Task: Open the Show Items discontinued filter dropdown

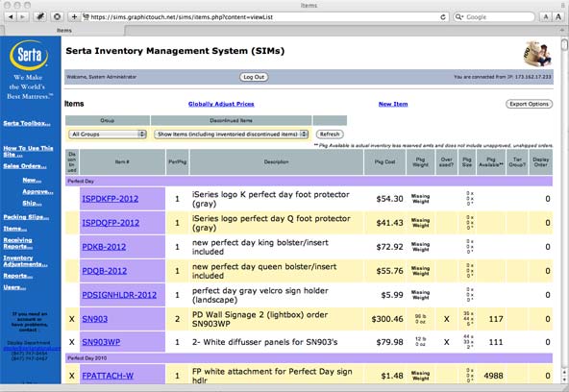Action: pyautogui.click(x=231, y=135)
